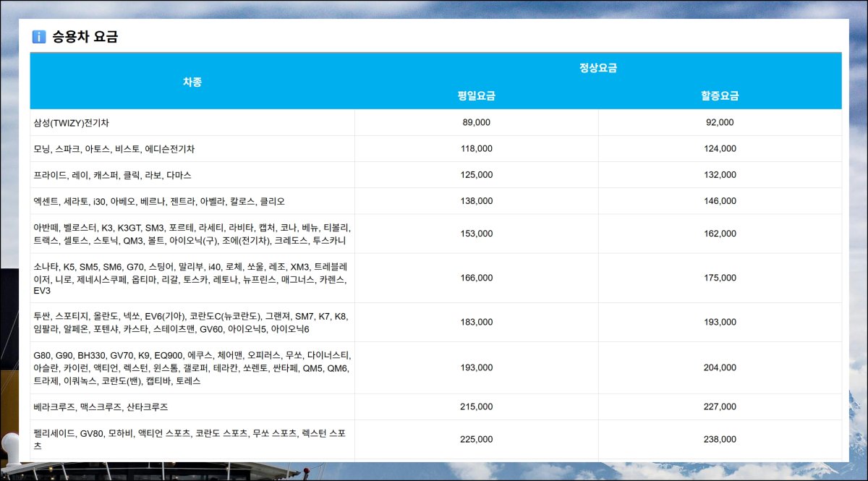This screenshot has height=481, width=868.
Task: Click the 할증요금 column header
Action: pos(720,95)
